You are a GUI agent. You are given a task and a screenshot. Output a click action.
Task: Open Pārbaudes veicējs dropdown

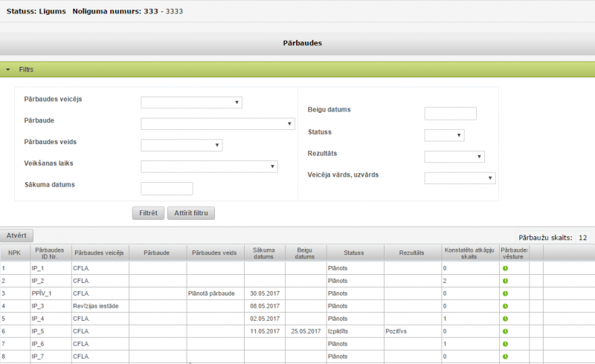click(x=191, y=103)
